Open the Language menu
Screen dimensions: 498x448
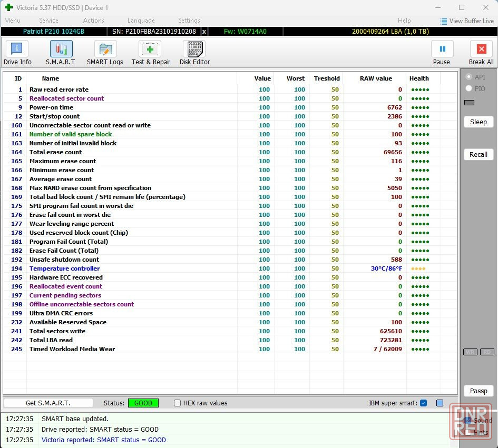141,21
